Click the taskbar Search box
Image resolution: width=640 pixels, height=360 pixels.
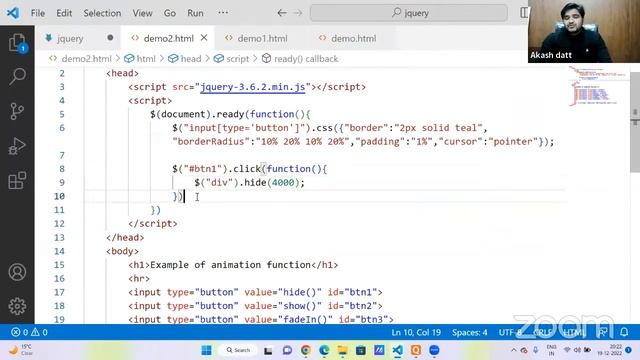pyautogui.click(x=238, y=350)
